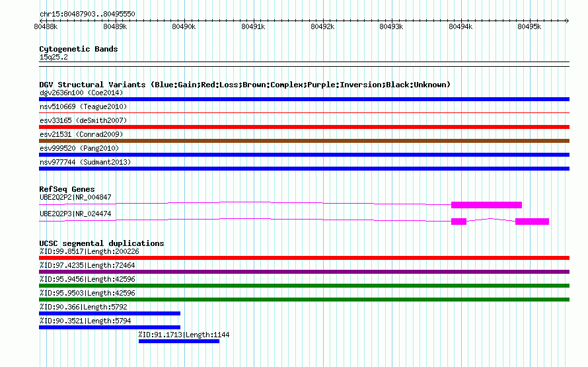Open variant nsv977744 (Sudmant2013) label

(x=85, y=162)
